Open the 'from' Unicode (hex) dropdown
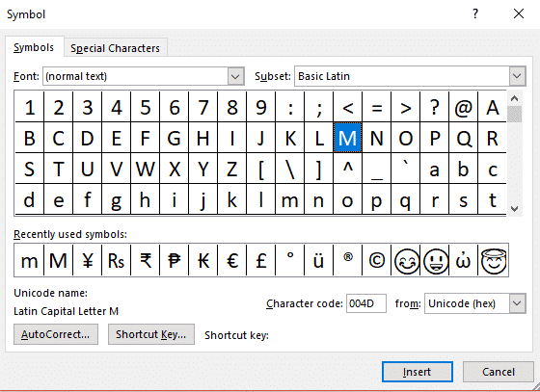 (x=517, y=303)
